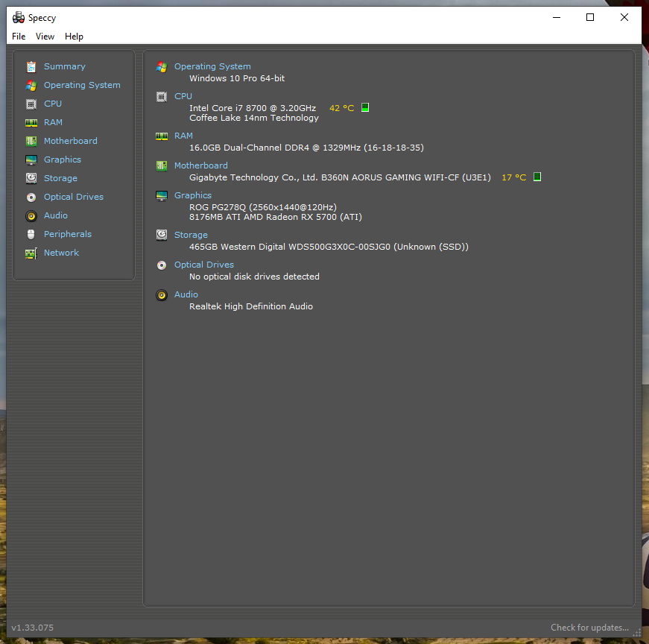Image resolution: width=649 pixels, height=644 pixels.
Task: Click the Graphics monitor icon in sidebar
Action: pos(31,160)
